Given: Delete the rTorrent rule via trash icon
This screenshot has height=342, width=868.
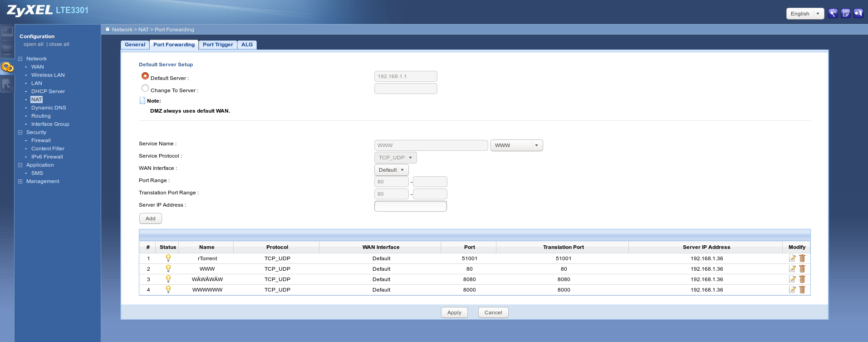Looking at the screenshot, I should click(802, 258).
